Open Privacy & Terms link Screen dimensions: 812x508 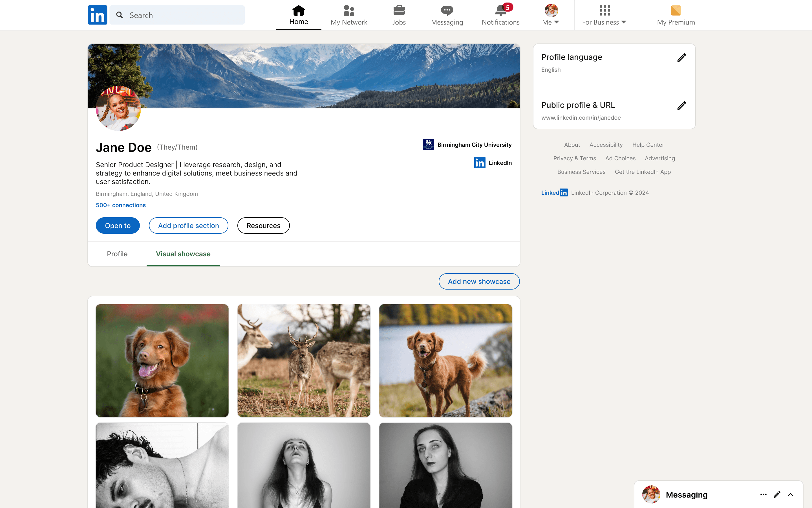pyautogui.click(x=574, y=158)
